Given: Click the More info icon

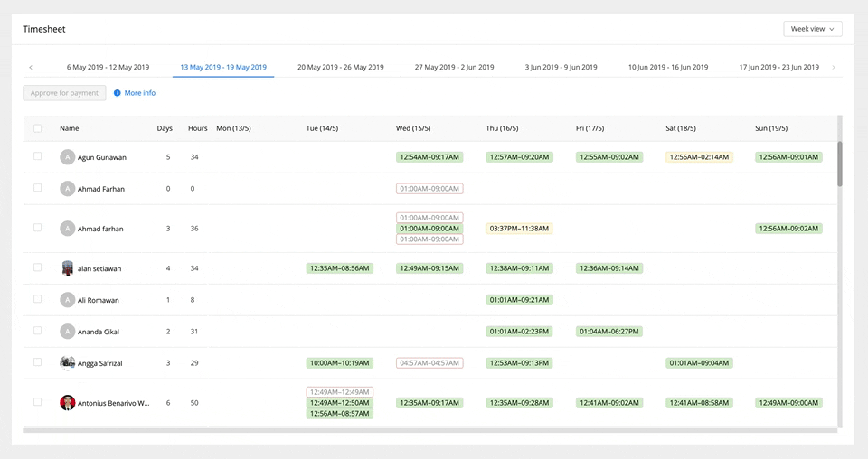Looking at the screenshot, I should pos(118,93).
